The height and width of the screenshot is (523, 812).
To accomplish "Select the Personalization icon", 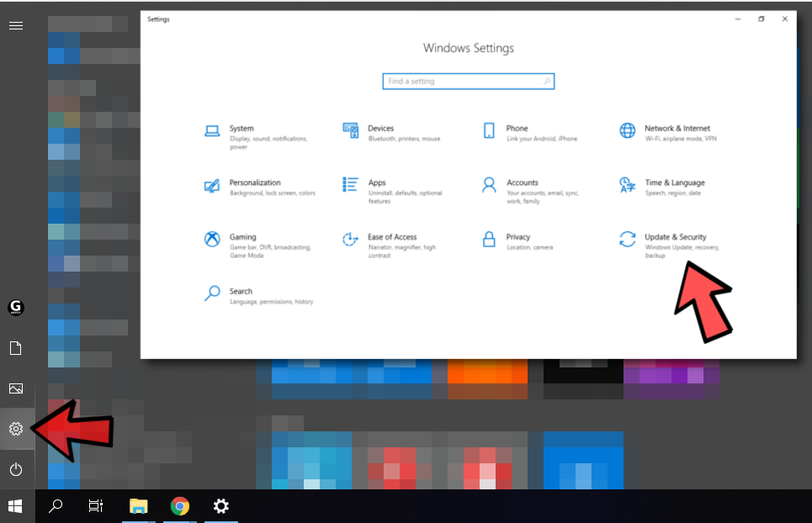I will [x=212, y=185].
